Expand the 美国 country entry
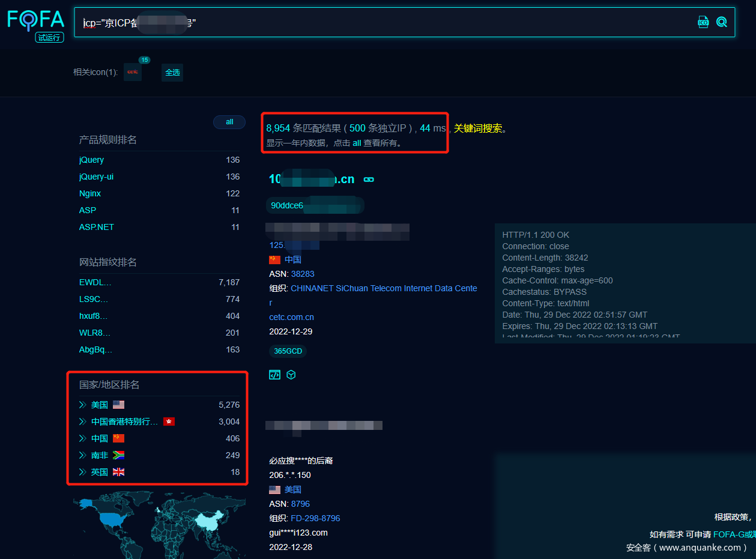Image resolution: width=756 pixels, height=559 pixels. click(82, 404)
